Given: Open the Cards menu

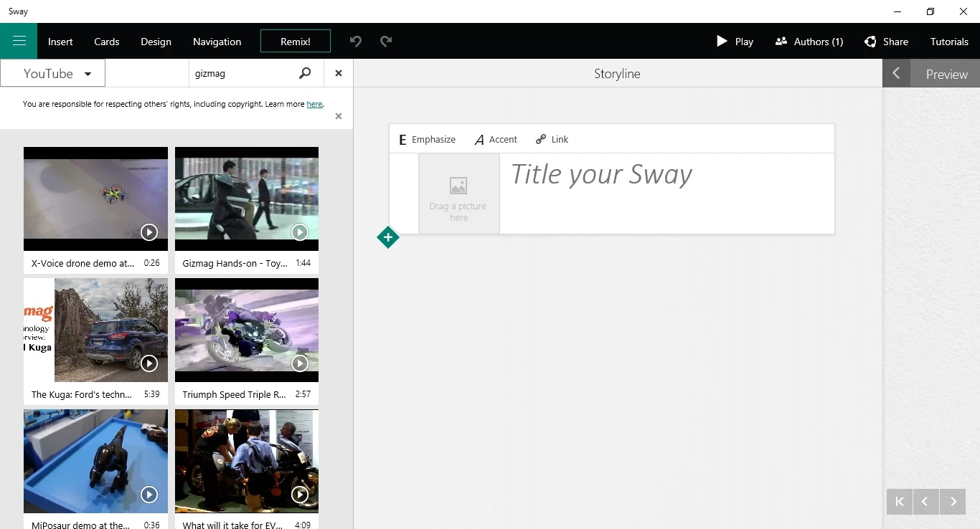Looking at the screenshot, I should pyautogui.click(x=107, y=42).
